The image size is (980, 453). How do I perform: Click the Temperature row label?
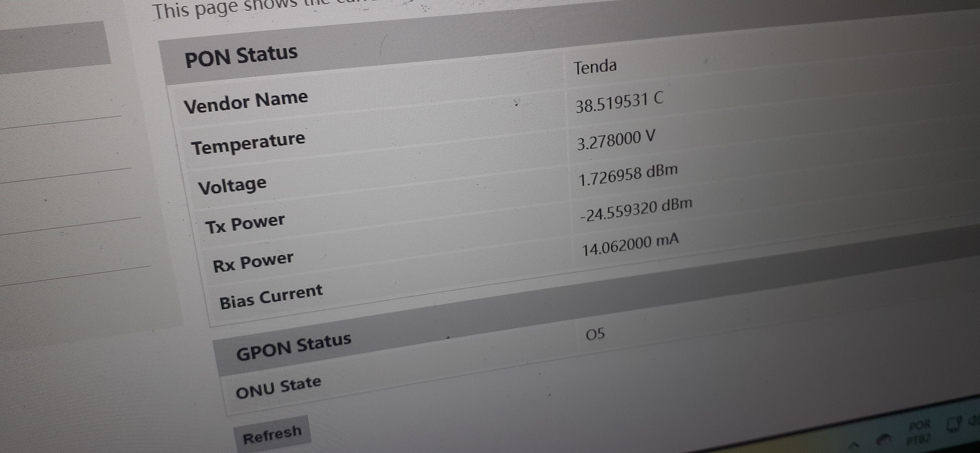tap(248, 143)
